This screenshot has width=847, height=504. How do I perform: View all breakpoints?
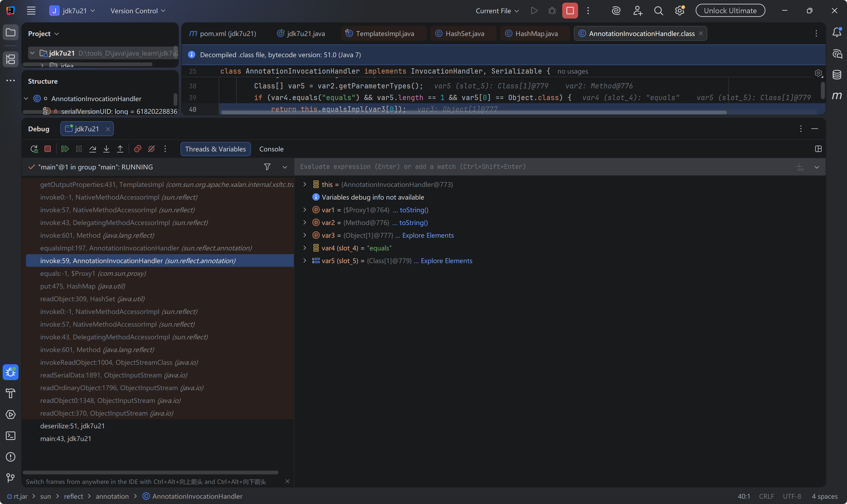tap(138, 149)
